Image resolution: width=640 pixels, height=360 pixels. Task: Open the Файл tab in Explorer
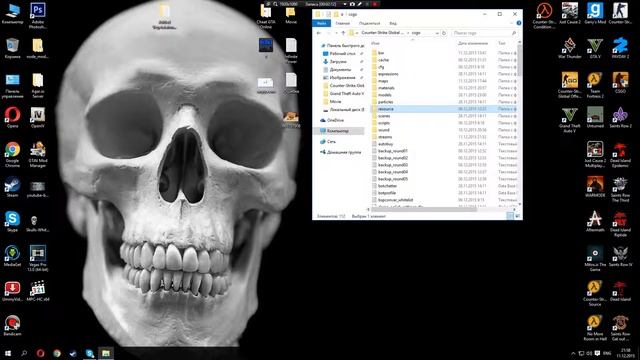[x=322, y=23]
